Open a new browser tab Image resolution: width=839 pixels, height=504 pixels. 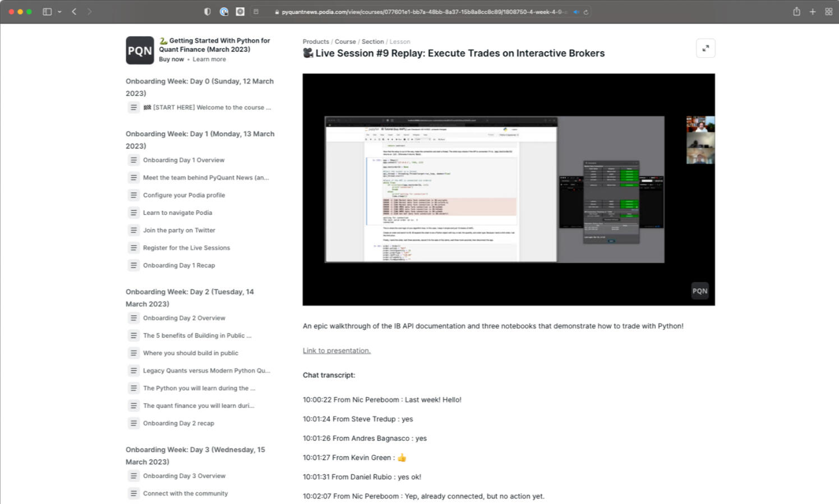tap(813, 12)
